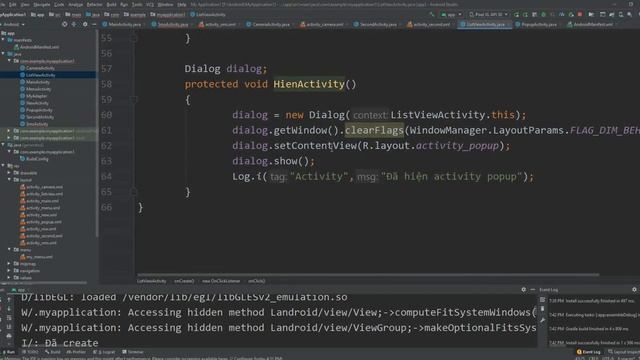Toggle the code fold marker at line 59

click(133, 99)
